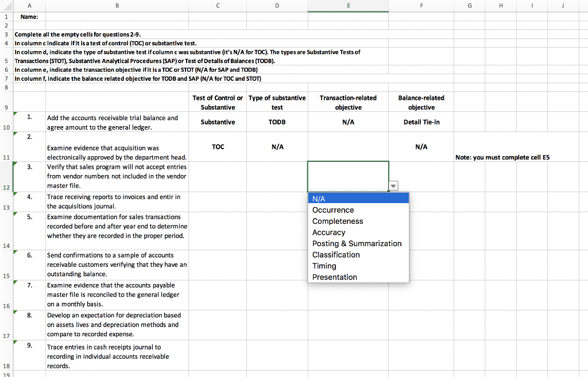Click the "Substantive" cell for question 1
The height and width of the screenshot is (377, 588).
click(218, 122)
